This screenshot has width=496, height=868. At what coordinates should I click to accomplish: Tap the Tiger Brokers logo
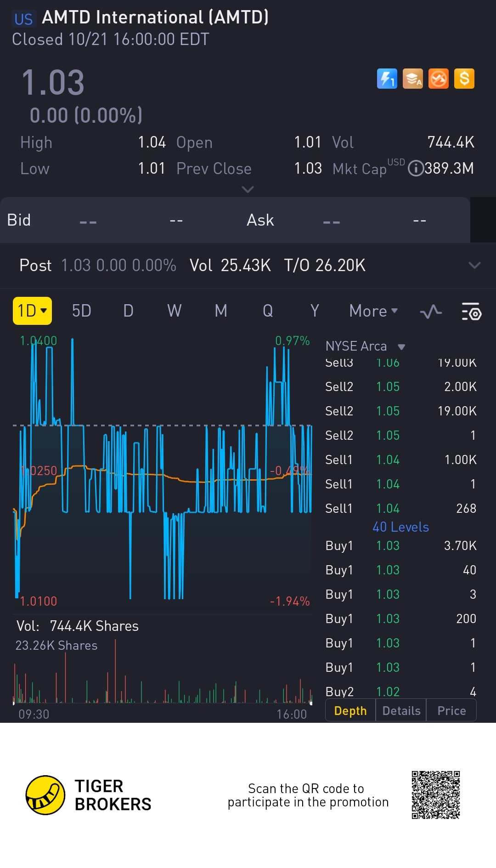pos(45,795)
